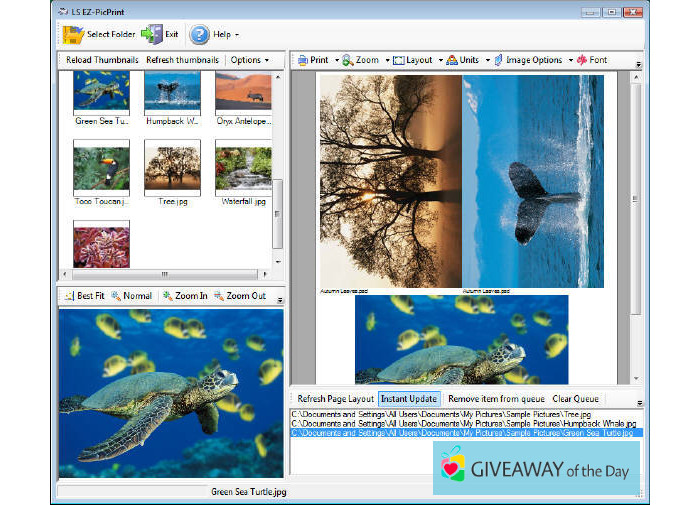Toggle the Instant Update button
This screenshot has height=505, width=700.
pyautogui.click(x=409, y=399)
